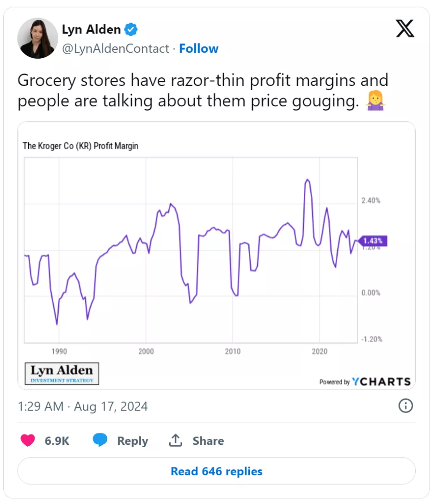444x504 pixels.
Task: Like the tweet with heart icon
Action: (28, 440)
